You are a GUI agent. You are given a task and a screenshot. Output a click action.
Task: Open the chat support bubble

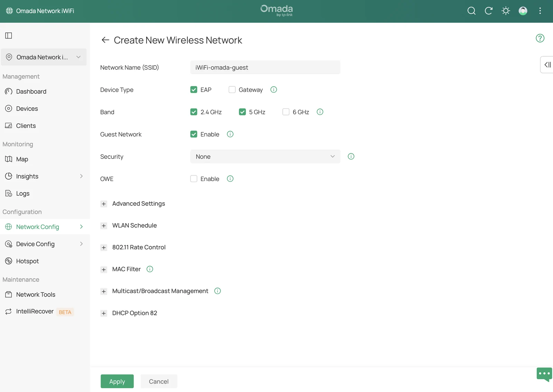(x=544, y=374)
